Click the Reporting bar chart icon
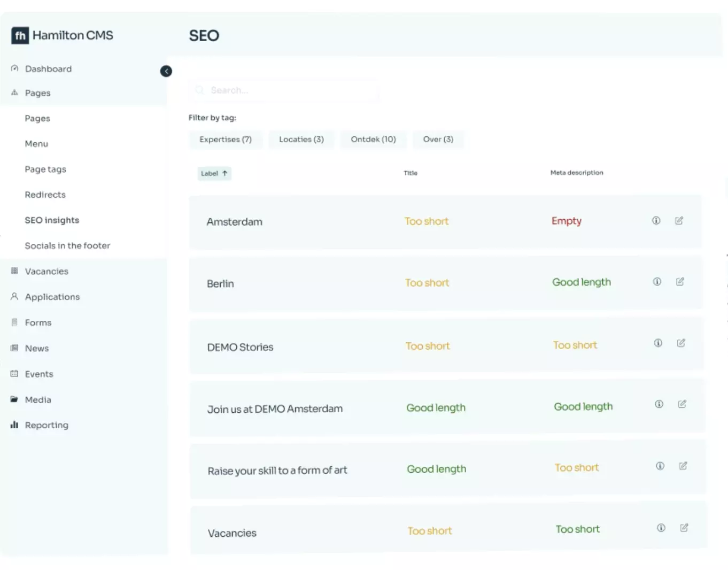 [14, 425]
